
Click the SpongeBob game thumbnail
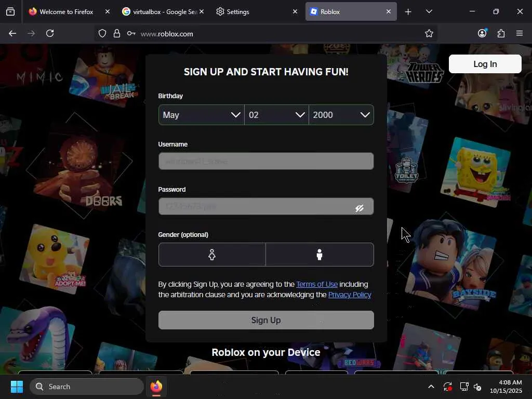click(476, 171)
